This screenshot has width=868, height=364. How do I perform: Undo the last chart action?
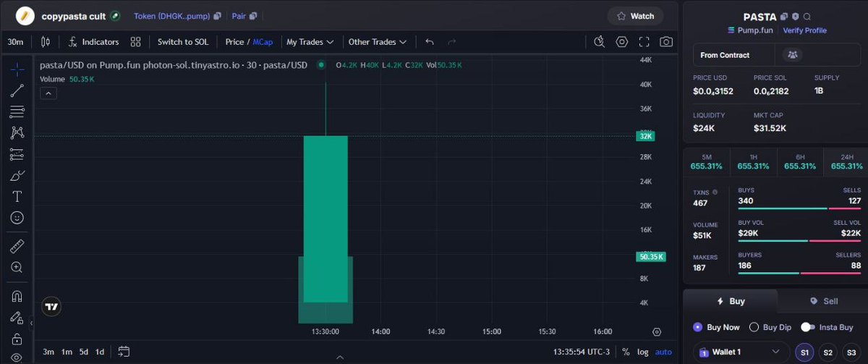click(430, 42)
